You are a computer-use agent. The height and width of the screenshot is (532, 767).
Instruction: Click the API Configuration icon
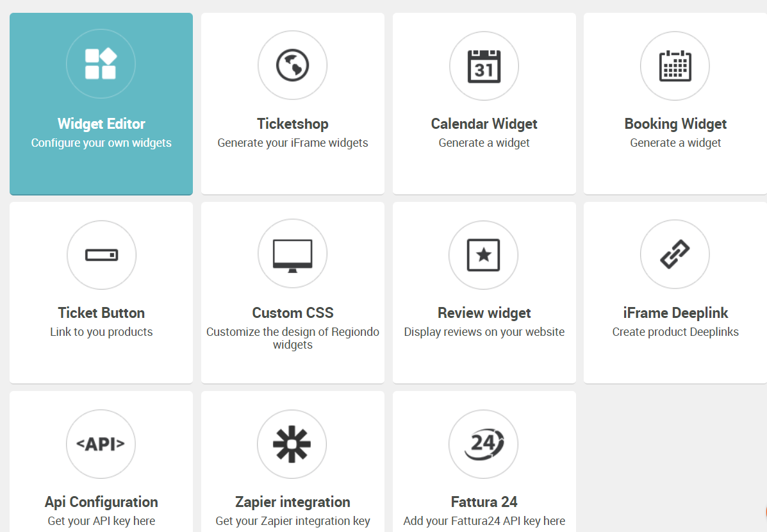click(101, 444)
